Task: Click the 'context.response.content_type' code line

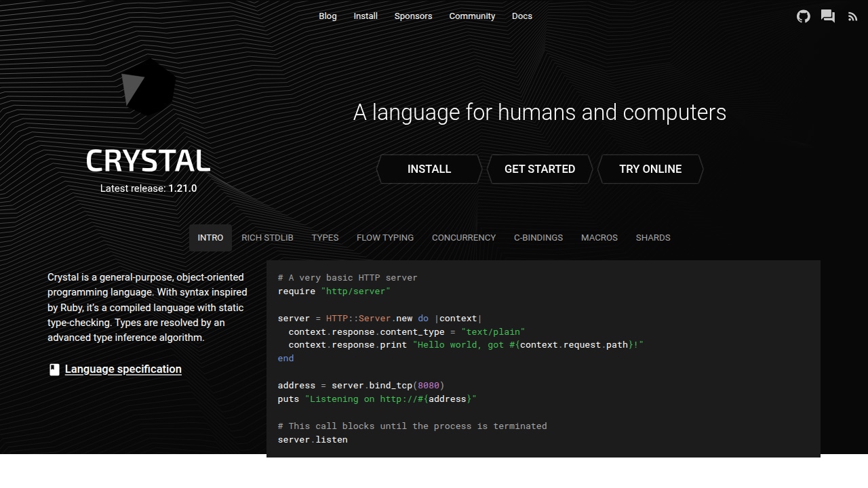Action: tap(407, 332)
